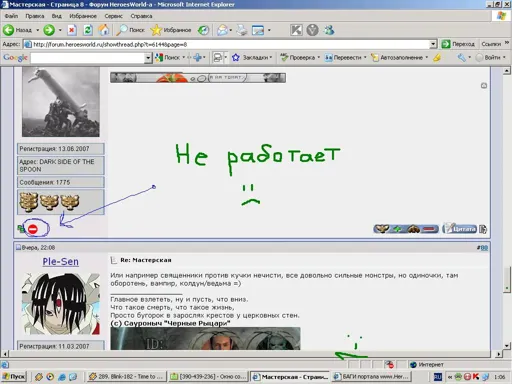Click the vertical scrollbar up arrow
Screen dimensions: 512x384
(507, 70)
